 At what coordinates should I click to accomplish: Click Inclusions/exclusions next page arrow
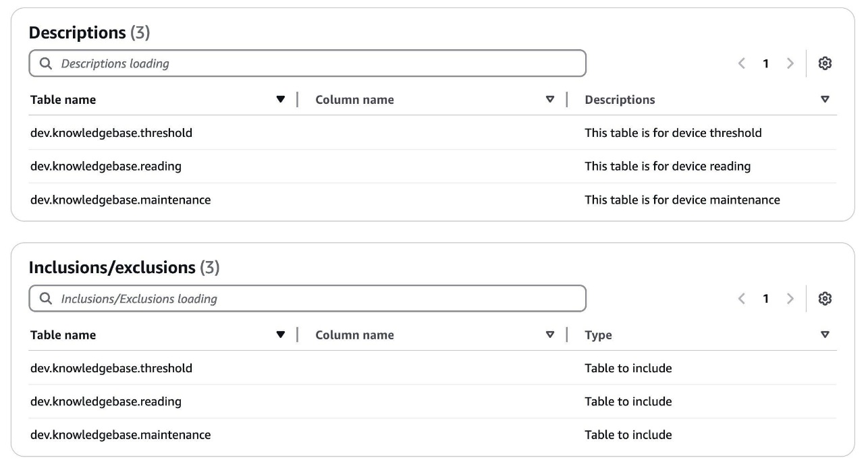[790, 299]
